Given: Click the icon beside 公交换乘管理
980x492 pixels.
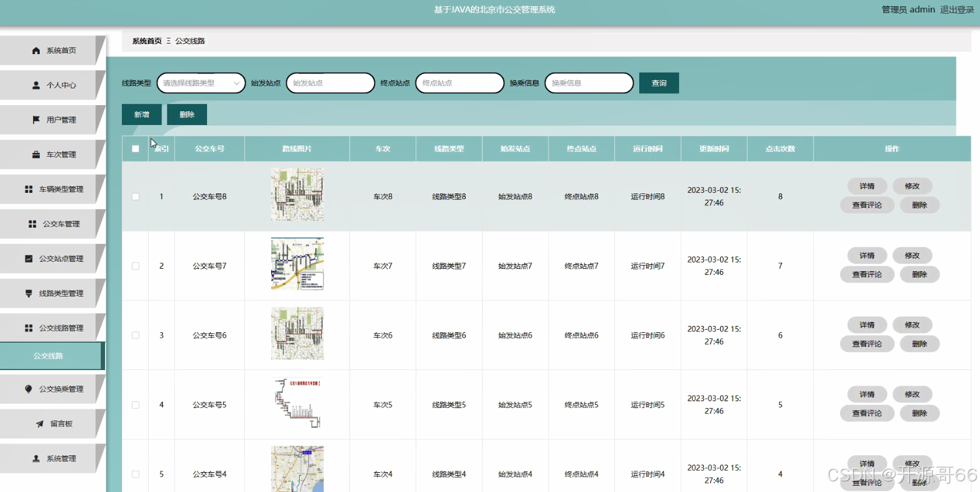Looking at the screenshot, I should click(29, 389).
